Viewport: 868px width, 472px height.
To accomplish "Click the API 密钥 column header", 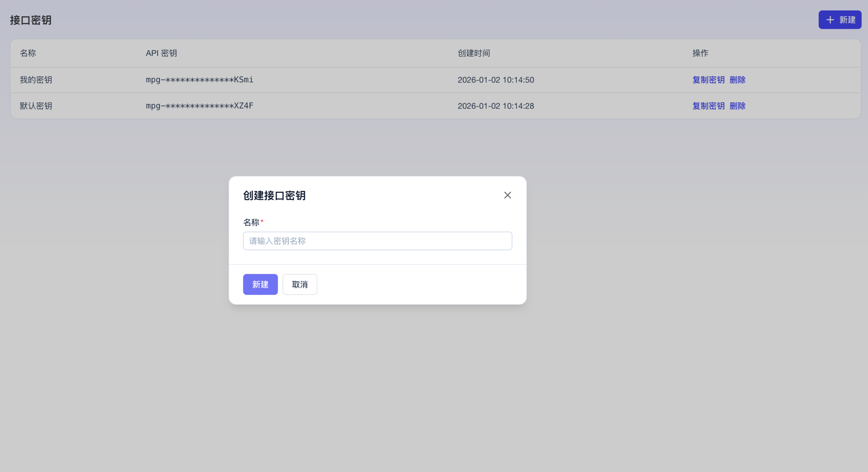I will tap(161, 53).
